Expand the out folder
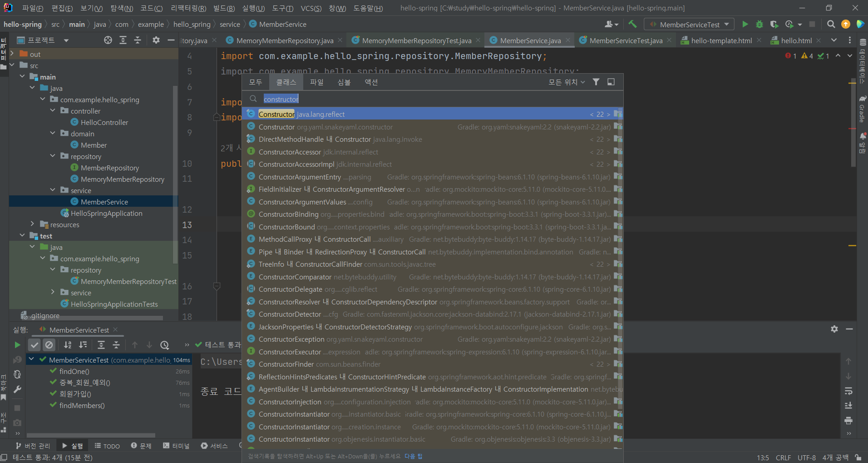Viewport: 868px width, 463px height. pos(12,54)
